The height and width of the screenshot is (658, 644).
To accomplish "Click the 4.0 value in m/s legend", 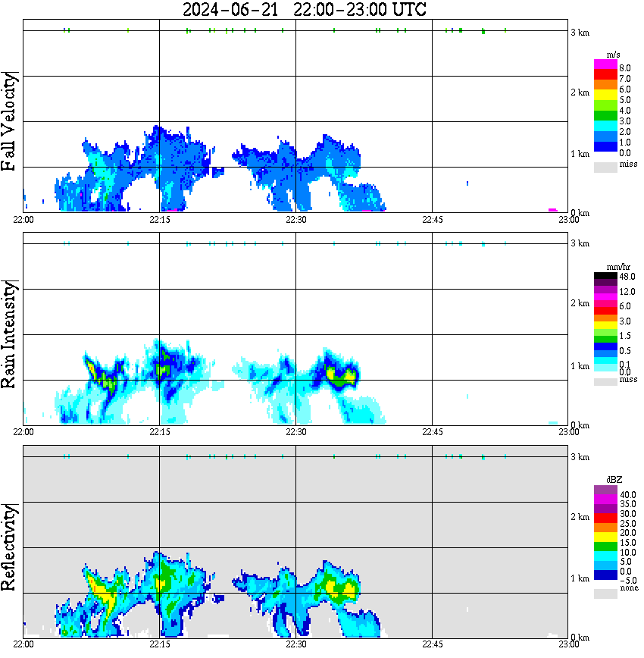I will [625, 111].
